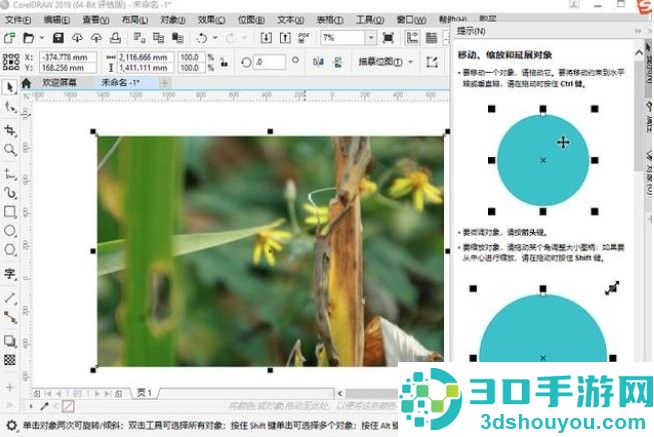Click the Save floppy disk icon

pos(58,38)
